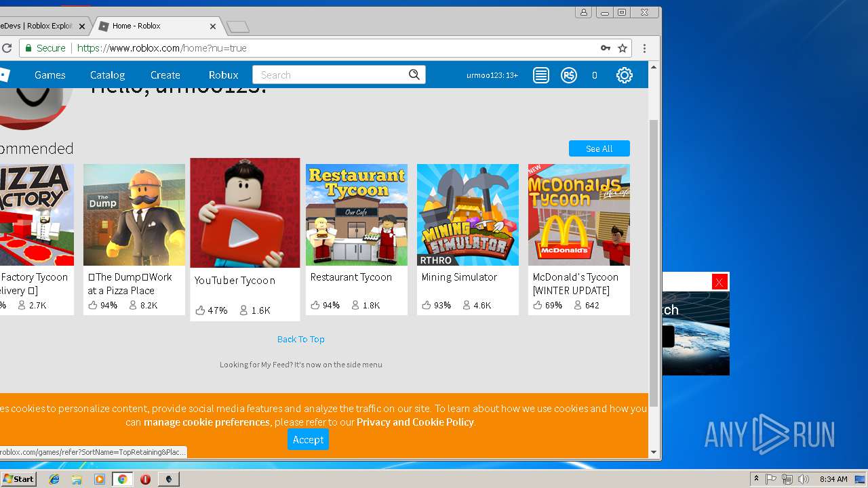Bookmark this page with the star icon

pos(623,48)
